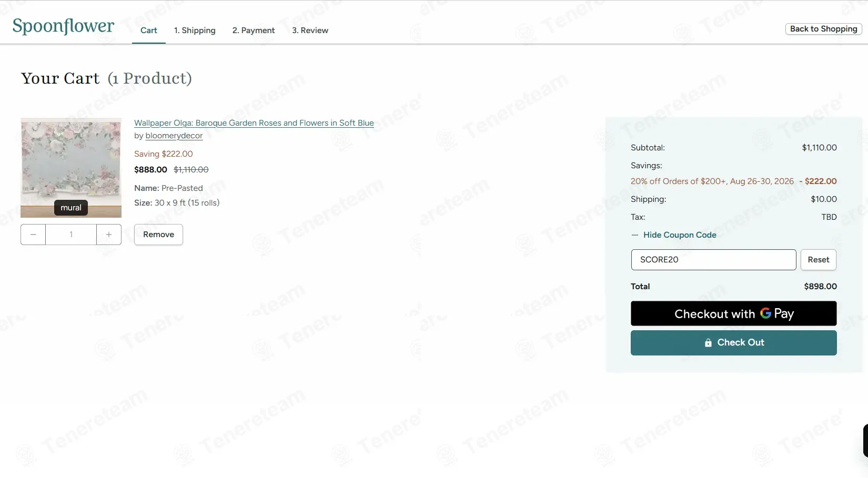Click the Spoonflower logo

(x=63, y=26)
